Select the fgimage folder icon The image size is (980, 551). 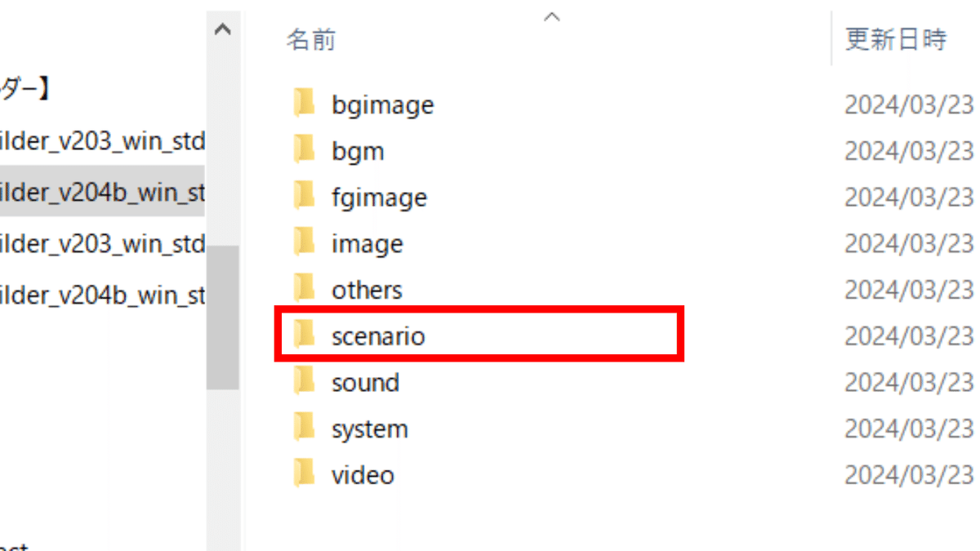click(304, 197)
